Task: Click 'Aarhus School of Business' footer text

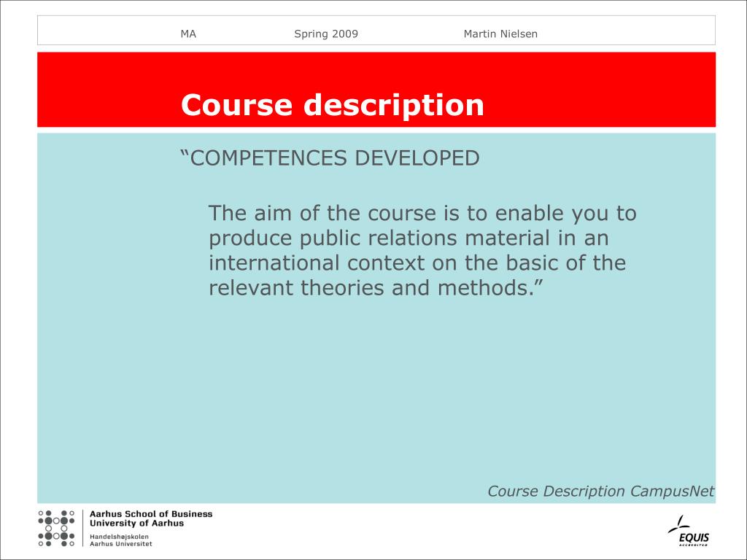Action: point(151,514)
